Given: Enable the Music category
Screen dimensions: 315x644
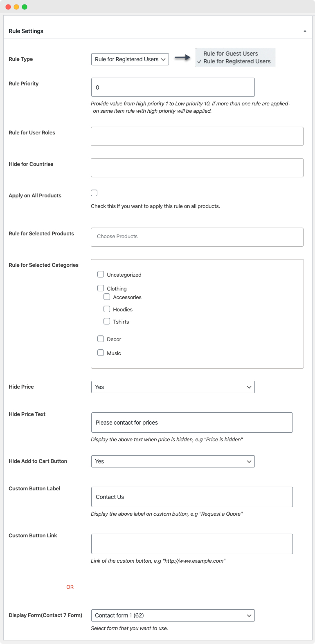Looking at the screenshot, I should tap(101, 353).
